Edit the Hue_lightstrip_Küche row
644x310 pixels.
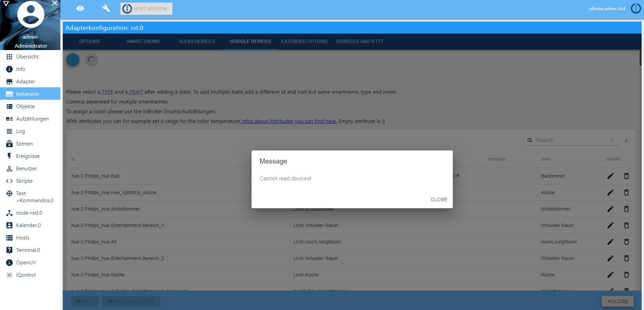(610, 192)
